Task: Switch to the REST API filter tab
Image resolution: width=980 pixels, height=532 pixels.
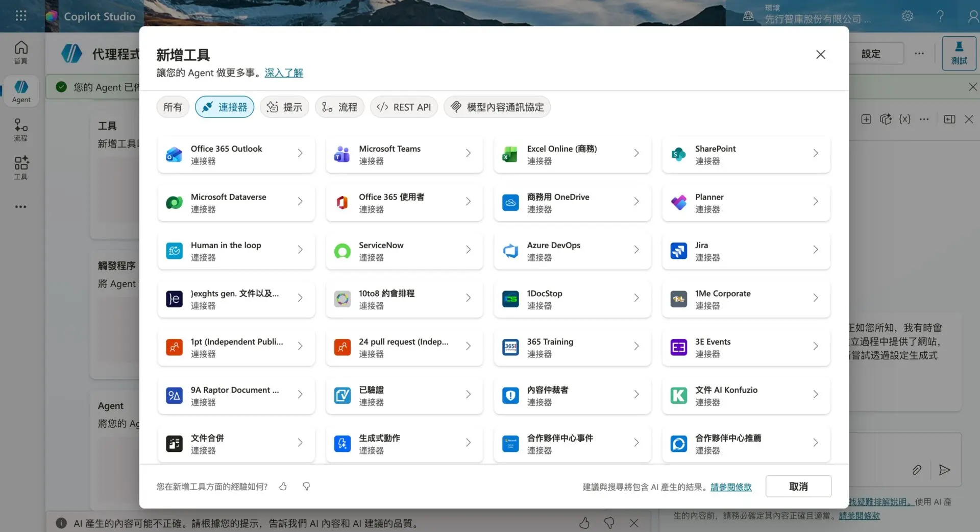Action: 404,107
